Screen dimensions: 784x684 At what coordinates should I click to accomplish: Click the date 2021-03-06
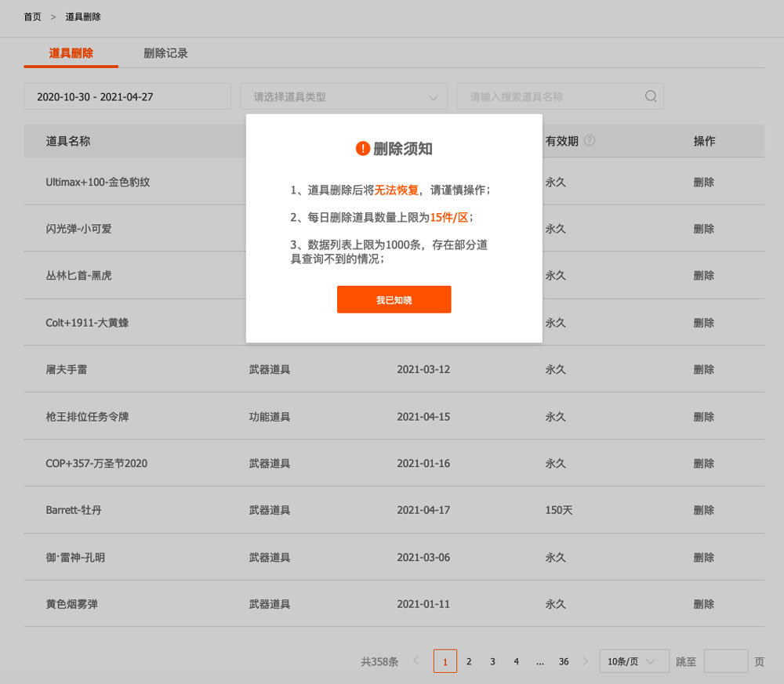[423, 557]
